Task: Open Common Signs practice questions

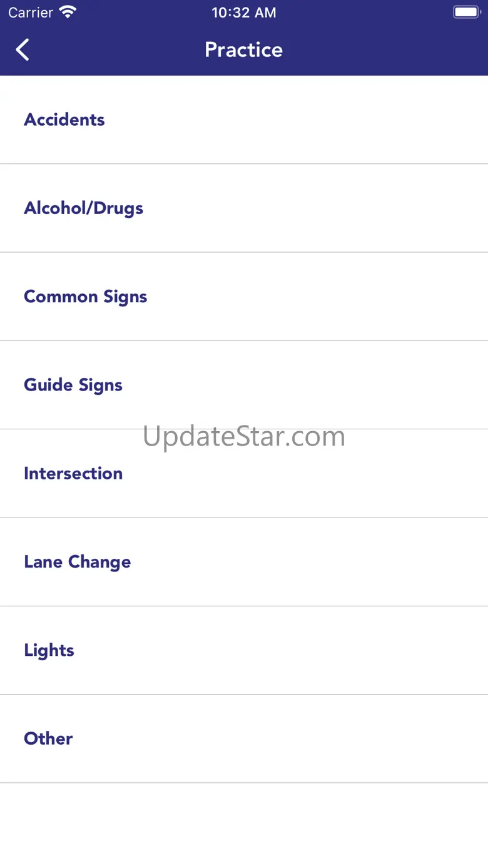Action: coord(86,297)
